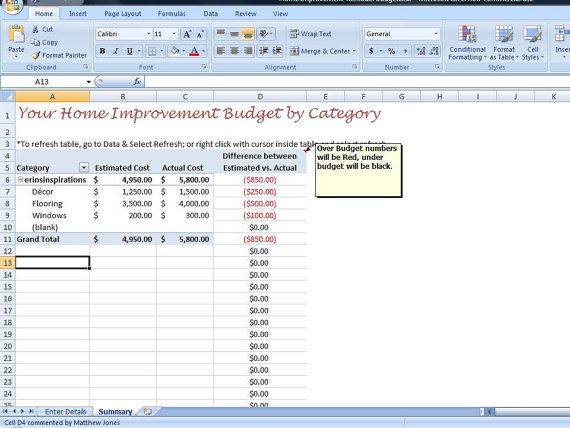
Task: Open the Enter Details sheet tab
Action: [x=65, y=411]
